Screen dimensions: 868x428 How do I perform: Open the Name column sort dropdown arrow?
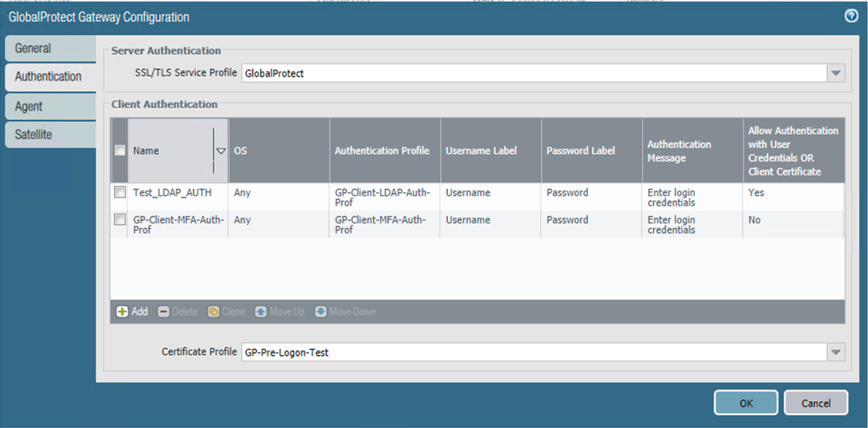click(x=220, y=150)
